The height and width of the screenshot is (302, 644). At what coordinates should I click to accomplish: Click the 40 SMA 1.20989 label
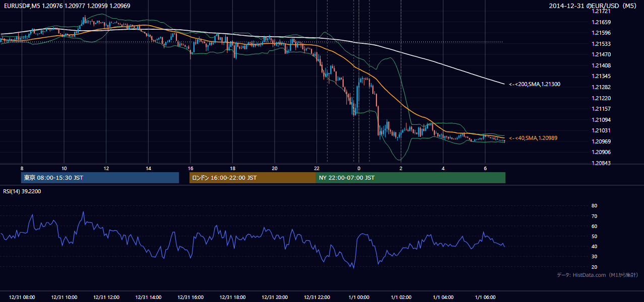(533, 138)
